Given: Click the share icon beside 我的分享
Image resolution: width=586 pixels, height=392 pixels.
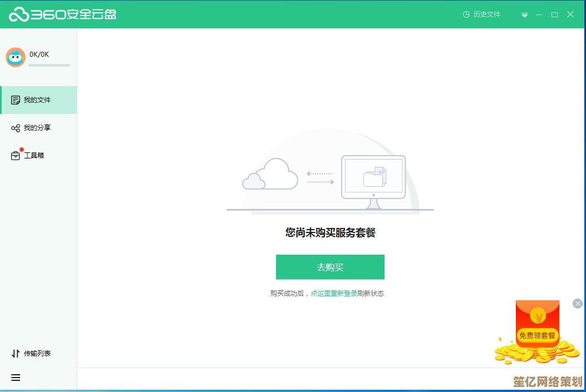Looking at the screenshot, I should 16,128.
